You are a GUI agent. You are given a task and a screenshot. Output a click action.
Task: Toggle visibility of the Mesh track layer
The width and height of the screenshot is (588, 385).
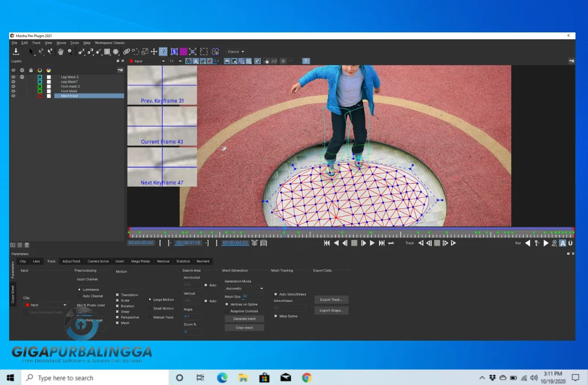point(13,96)
